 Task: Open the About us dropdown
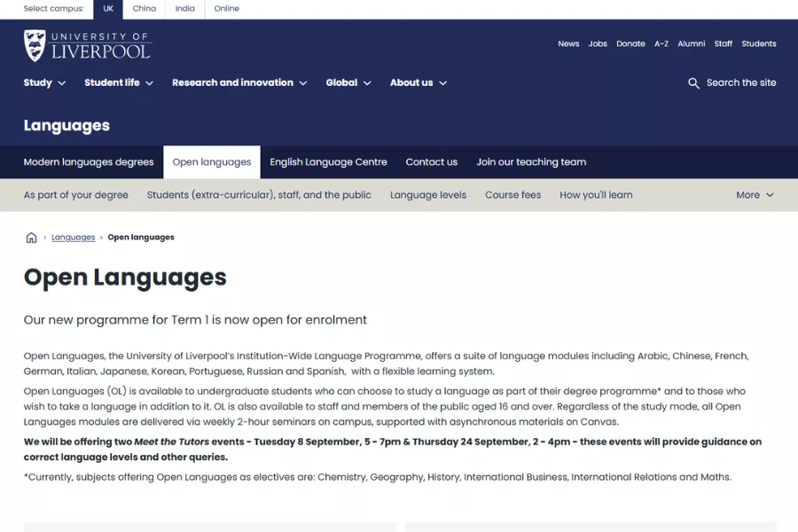(x=419, y=82)
